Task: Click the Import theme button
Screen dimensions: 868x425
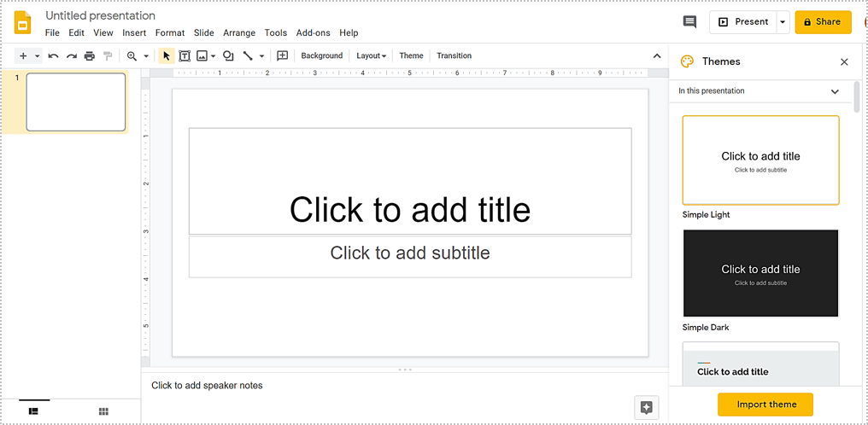Action: 765,405
